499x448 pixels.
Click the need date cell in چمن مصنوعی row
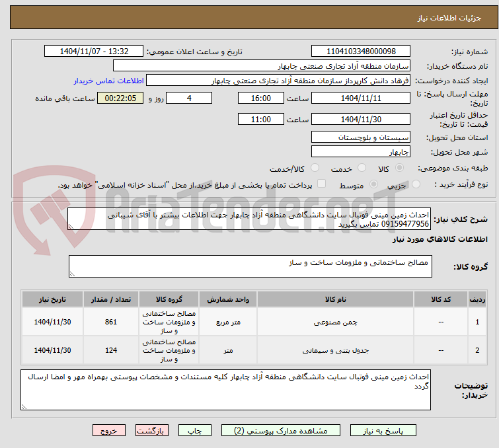(x=52, y=322)
